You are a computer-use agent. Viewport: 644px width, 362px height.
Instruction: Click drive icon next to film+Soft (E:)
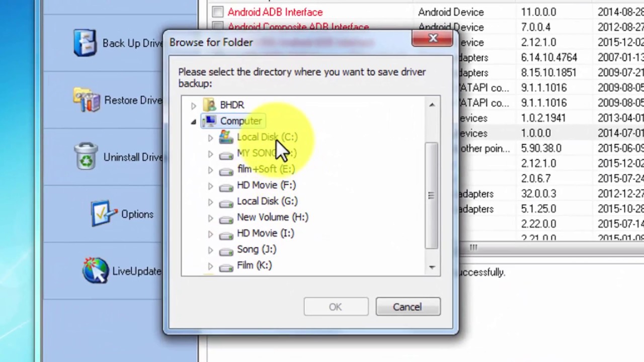tap(226, 170)
